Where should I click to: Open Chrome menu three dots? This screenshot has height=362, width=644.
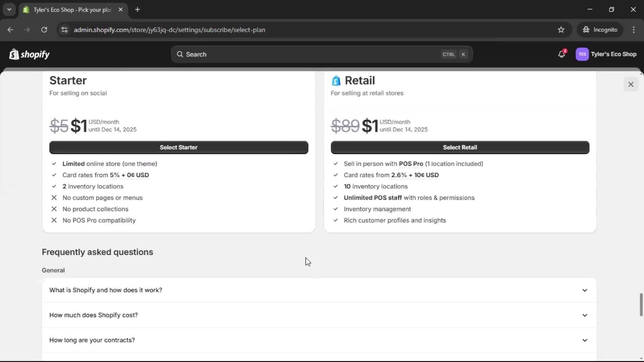click(x=634, y=30)
